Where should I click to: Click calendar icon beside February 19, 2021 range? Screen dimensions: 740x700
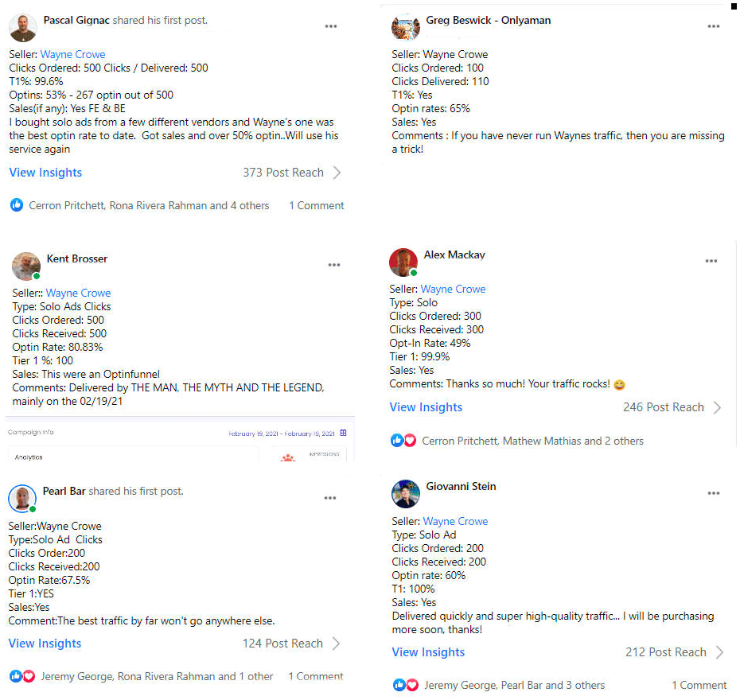[x=343, y=433]
